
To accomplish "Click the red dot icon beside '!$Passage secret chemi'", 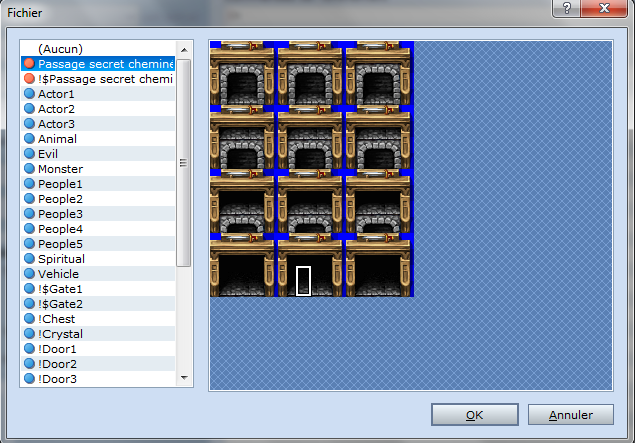I will point(29,79).
